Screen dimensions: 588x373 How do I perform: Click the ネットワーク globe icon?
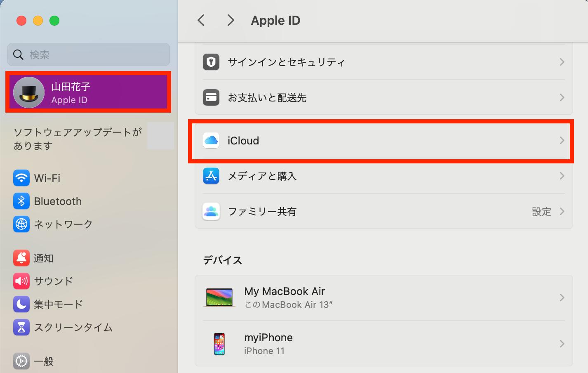[21, 224]
